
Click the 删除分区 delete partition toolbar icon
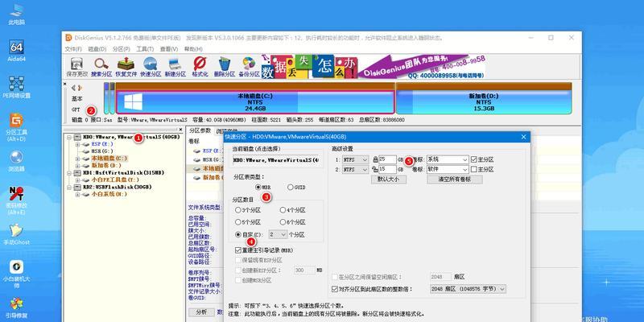pos(225,67)
